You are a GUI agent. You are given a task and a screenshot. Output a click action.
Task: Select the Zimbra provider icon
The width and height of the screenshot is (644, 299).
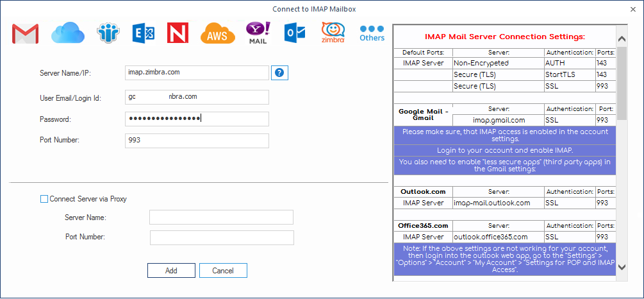click(x=333, y=33)
